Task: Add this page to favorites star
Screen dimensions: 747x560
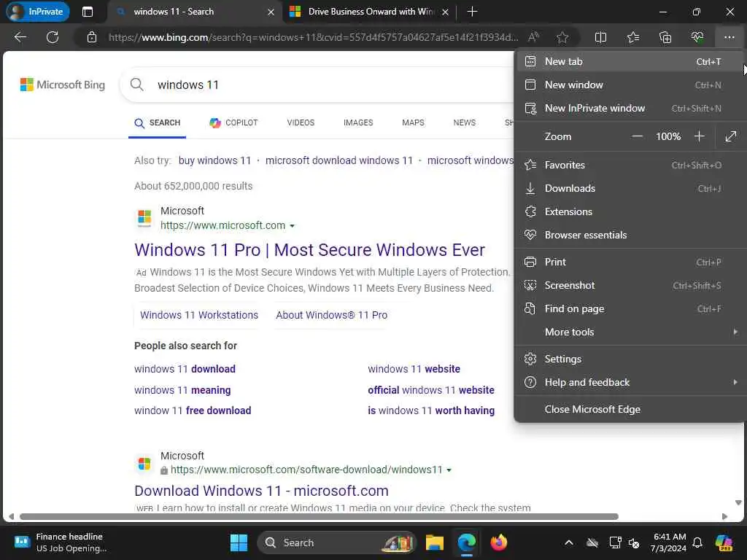Action: tap(562, 37)
